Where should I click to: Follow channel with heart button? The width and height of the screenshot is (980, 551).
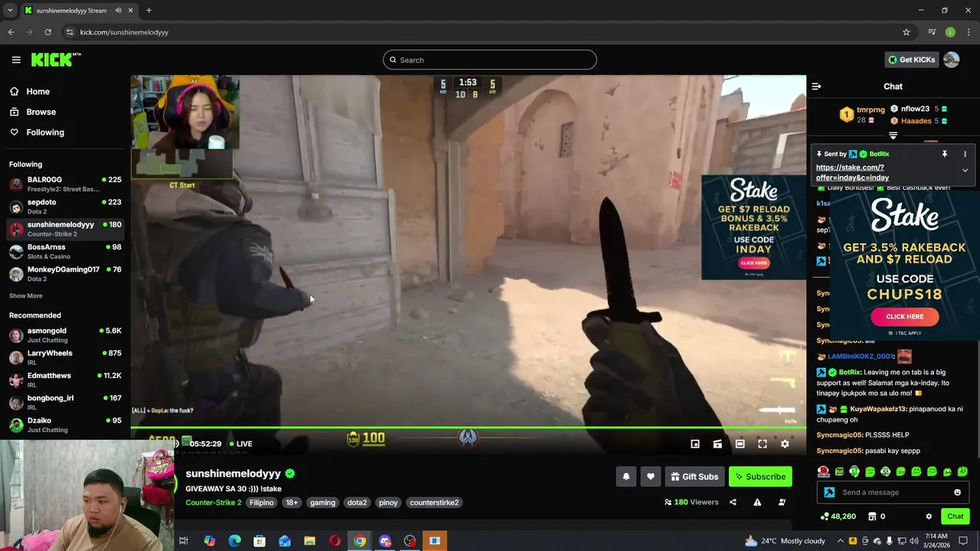pos(650,477)
